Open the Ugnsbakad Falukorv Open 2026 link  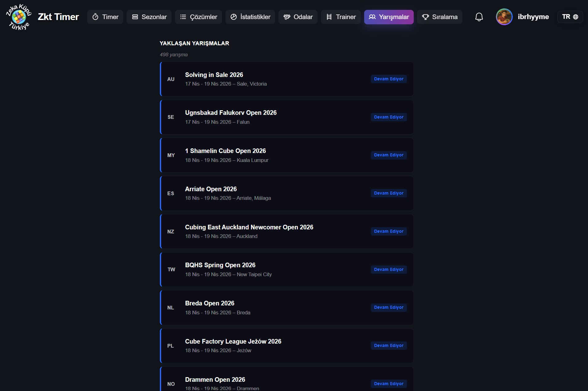(x=231, y=113)
